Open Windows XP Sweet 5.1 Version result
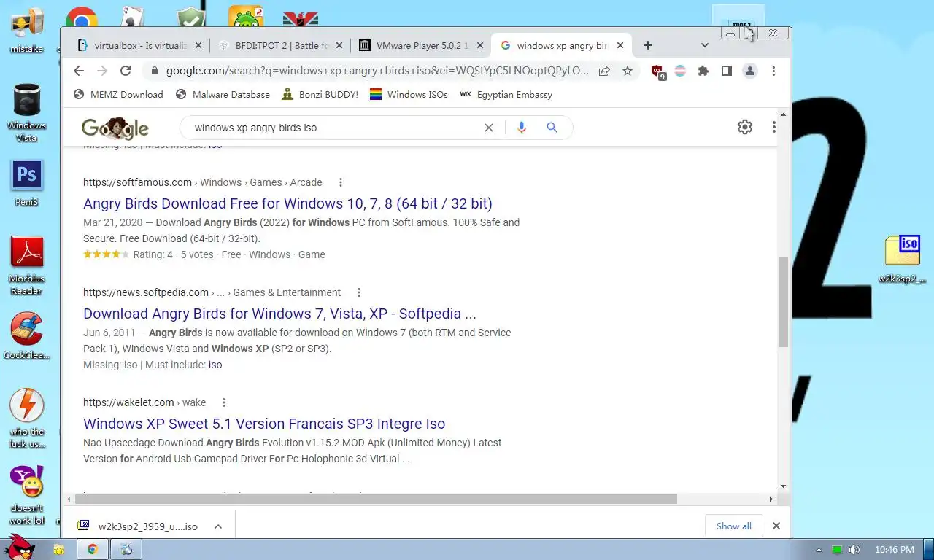The height and width of the screenshot is (560, 934). pos(264,424)
